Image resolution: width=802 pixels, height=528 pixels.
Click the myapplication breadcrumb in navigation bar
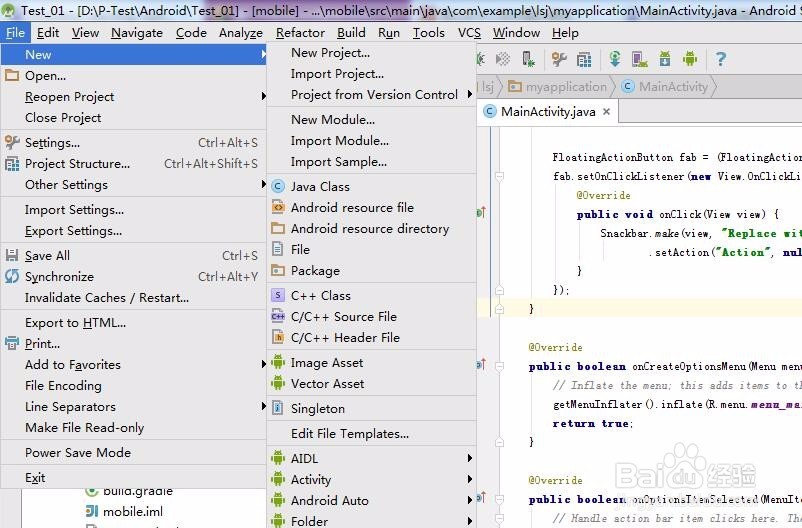click(558, 86)
